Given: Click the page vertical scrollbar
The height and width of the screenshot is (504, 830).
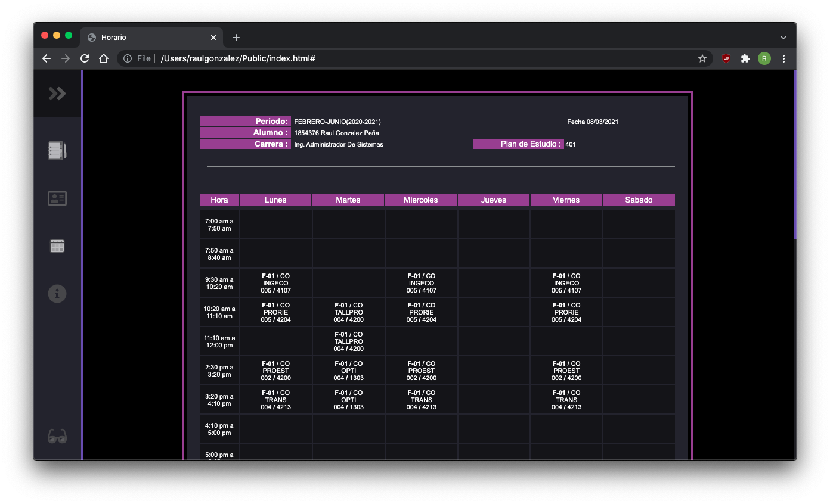Looking at the screenshot, I should tap(795, 155).
